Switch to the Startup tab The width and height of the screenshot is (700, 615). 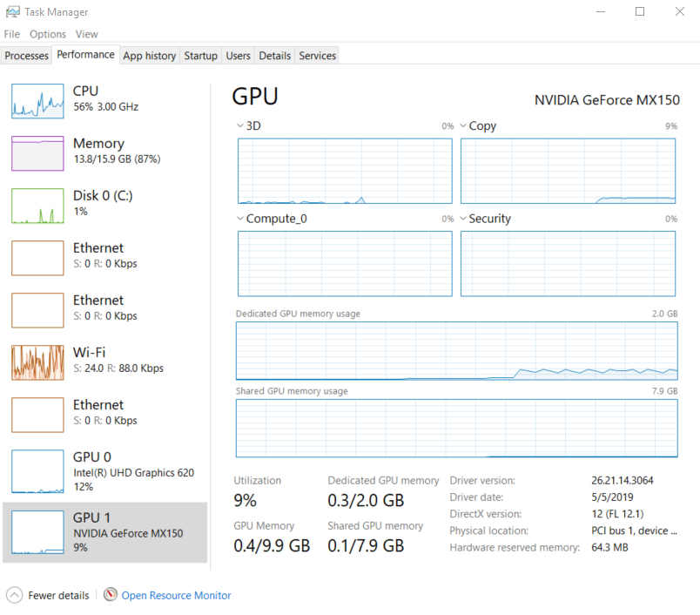(x=200, y=56)
